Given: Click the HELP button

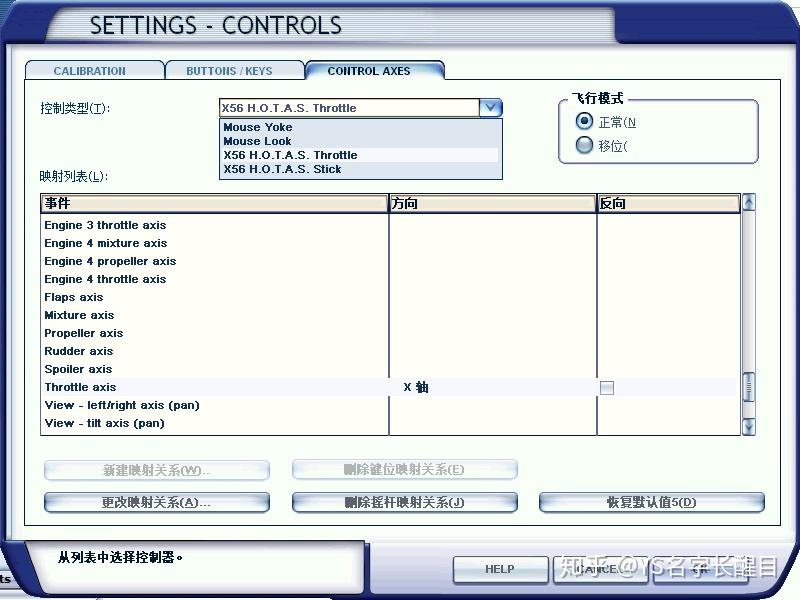Looking at the screenshot, I should 500,569.
